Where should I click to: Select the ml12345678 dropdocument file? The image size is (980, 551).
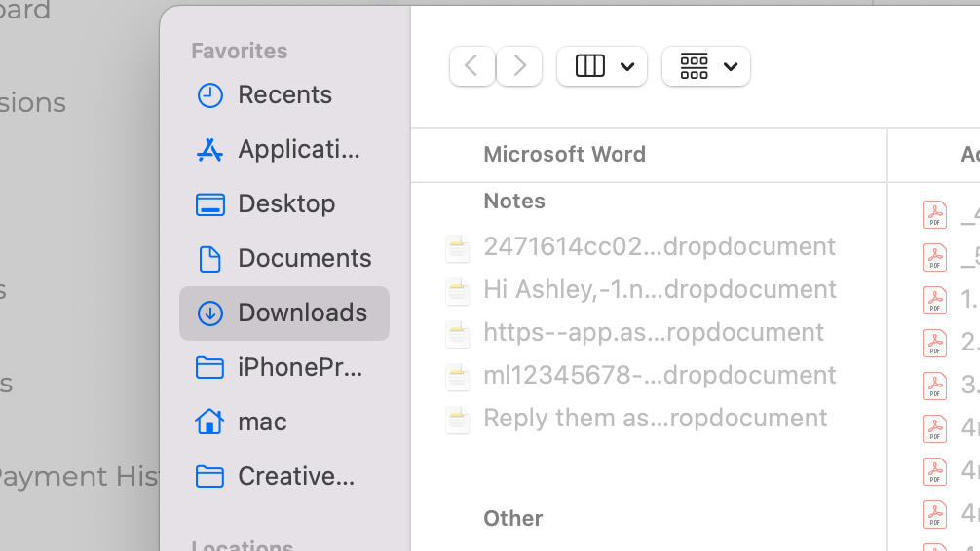pyautogui.click(x=659, y=375)
